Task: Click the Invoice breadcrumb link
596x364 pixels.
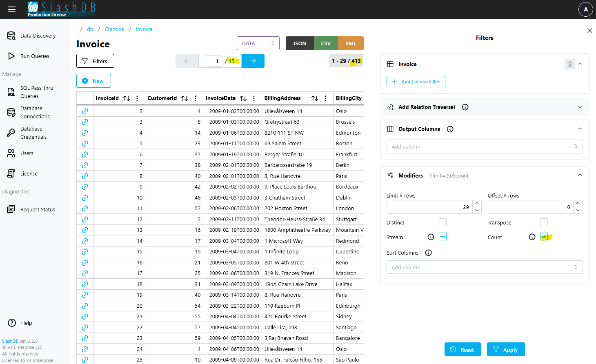Action: click(x=144, y=29)
